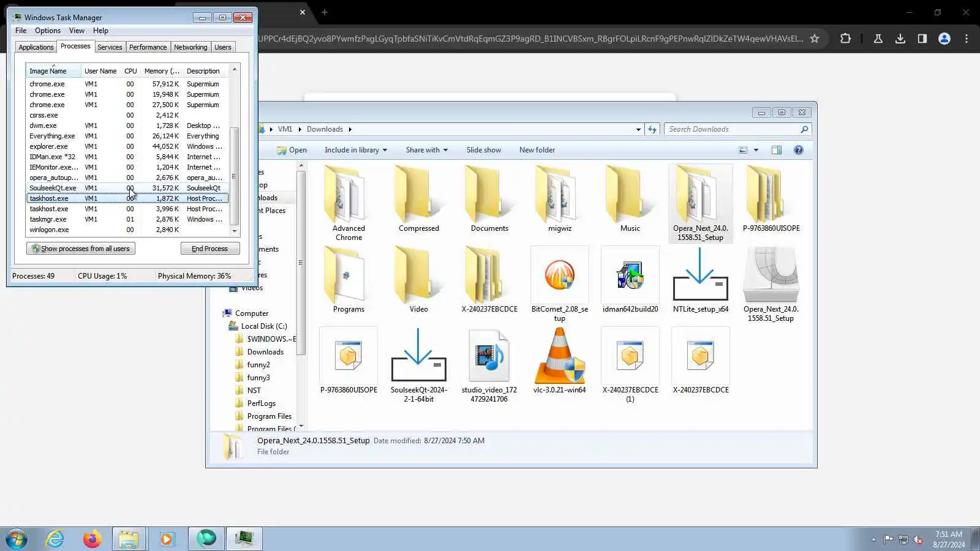Sort processes by Memory column
980x551 pixels.
click(162, 71)
